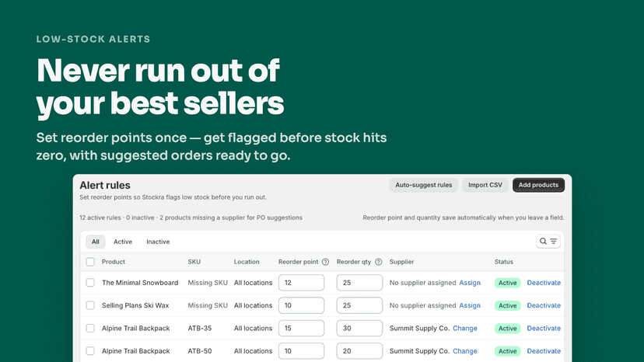The width and height of the screenshot is (644, 362).
Task: Select the All tab
Action: (96, 242)
